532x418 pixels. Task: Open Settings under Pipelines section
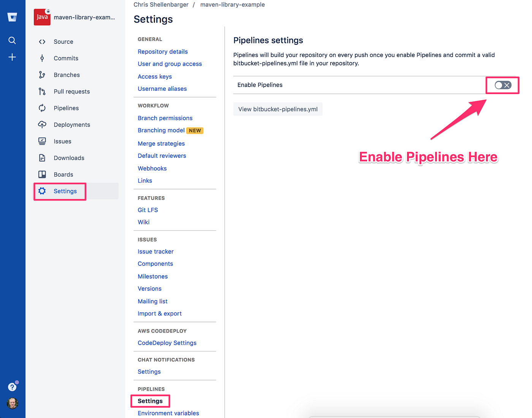click(150, 401)
